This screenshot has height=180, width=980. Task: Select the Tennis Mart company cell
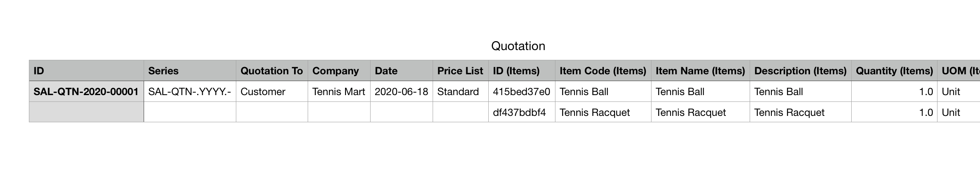[339, 92]
